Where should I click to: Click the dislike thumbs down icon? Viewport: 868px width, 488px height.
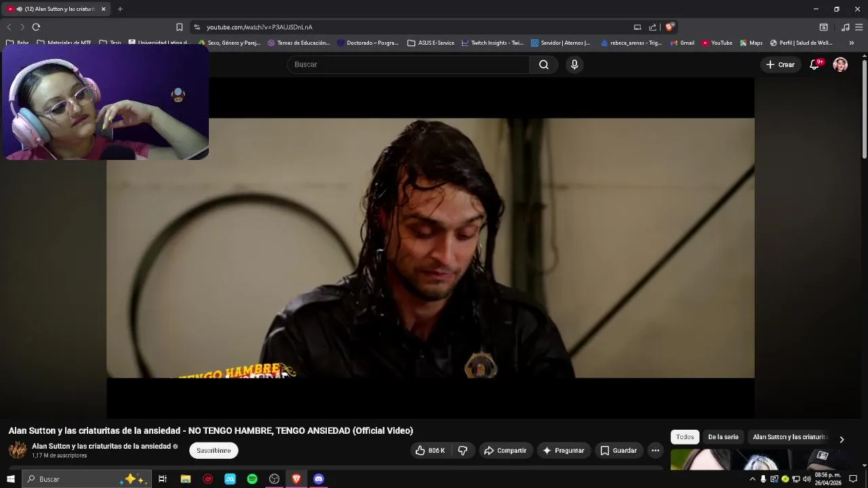pyautogui.click(x=462, y=451)
